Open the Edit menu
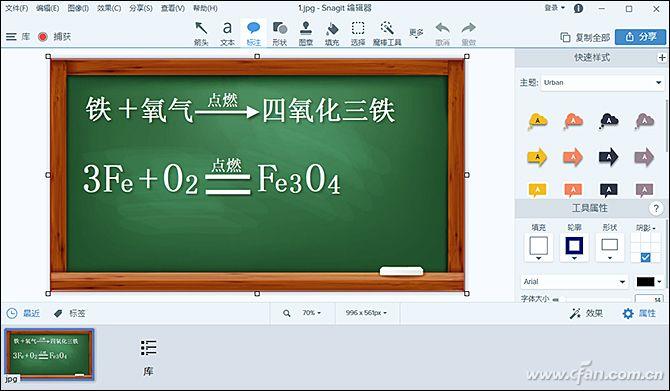670x391 pixels. tap(47, 8)
